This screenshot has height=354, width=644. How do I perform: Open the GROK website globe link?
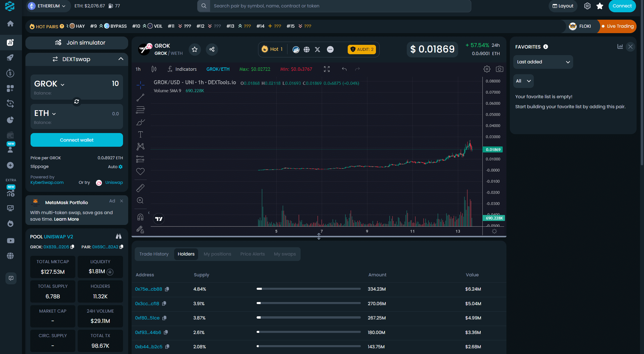click(307, 49)
